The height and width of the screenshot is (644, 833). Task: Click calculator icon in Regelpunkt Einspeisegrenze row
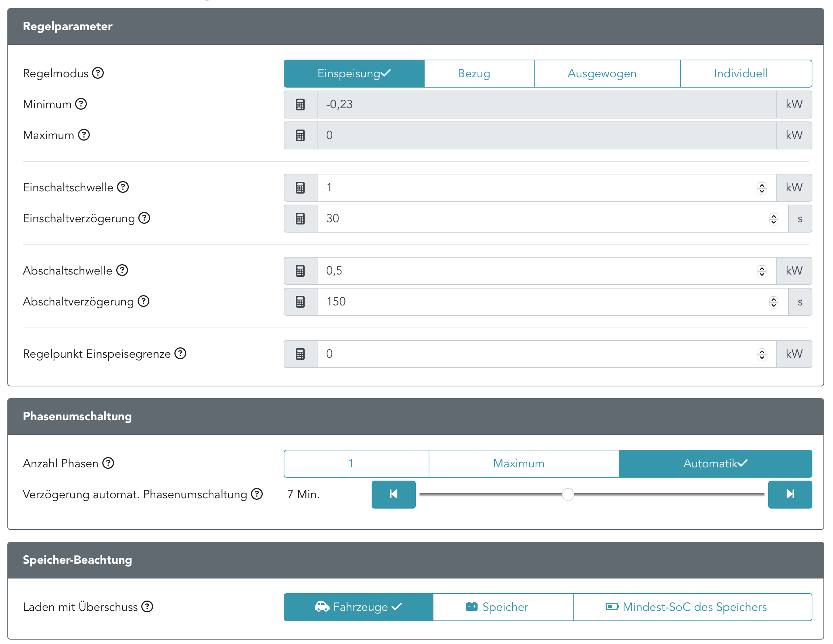pyautogui.click(x=300, y=354)
